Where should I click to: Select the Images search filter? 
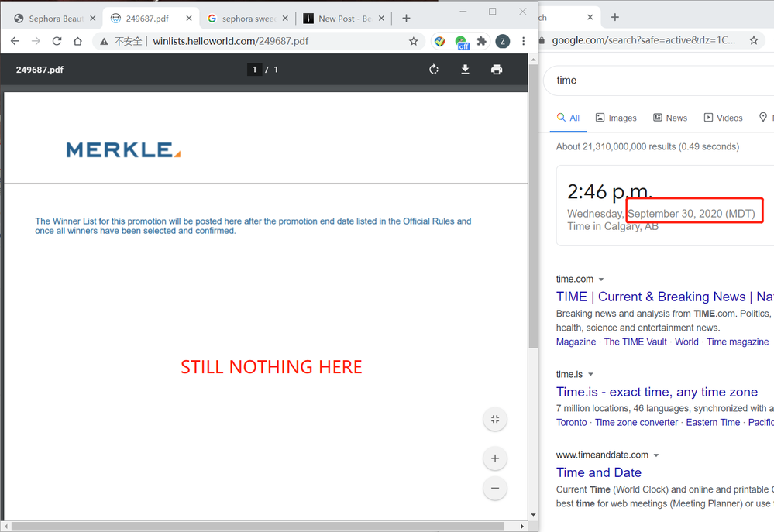click(616, 118)
